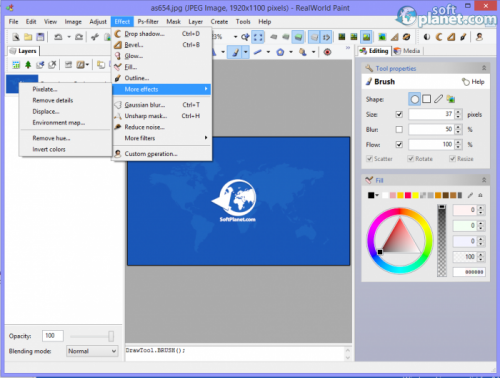This screenshot has width=500, height=378.
Task: Choose Custom operation menu entry
Action: coord(162,154)
